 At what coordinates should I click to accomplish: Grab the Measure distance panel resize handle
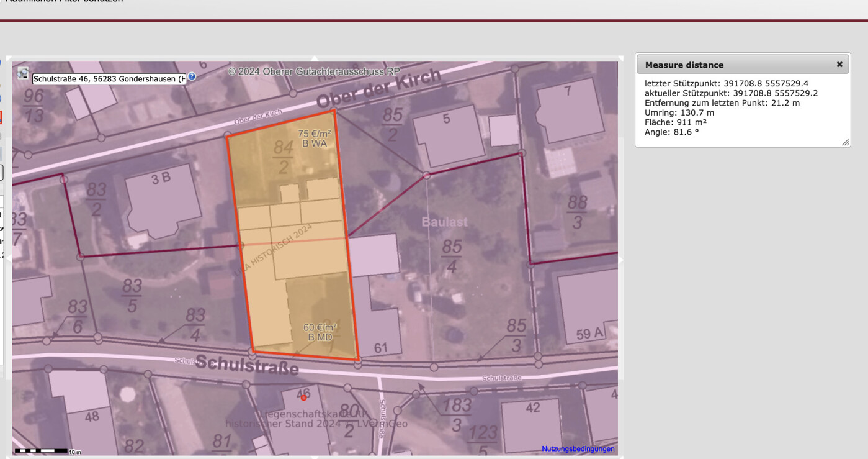point(845,142)
